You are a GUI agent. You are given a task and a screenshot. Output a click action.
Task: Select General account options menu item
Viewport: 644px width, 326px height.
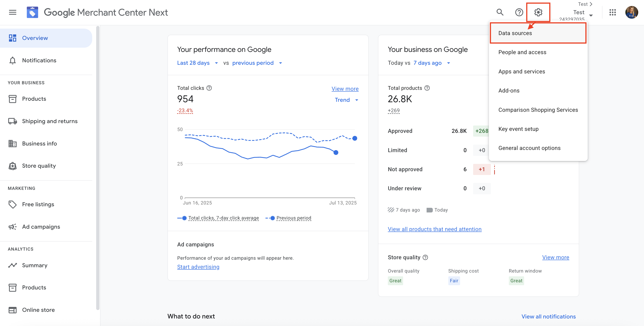[538, 148]
